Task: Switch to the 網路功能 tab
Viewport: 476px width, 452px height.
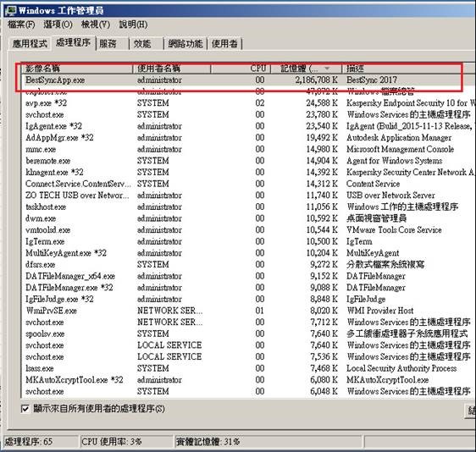Action: 185,44
